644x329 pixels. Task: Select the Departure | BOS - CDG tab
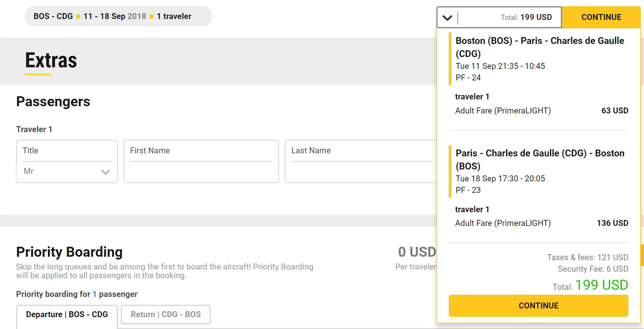[67, 314]
